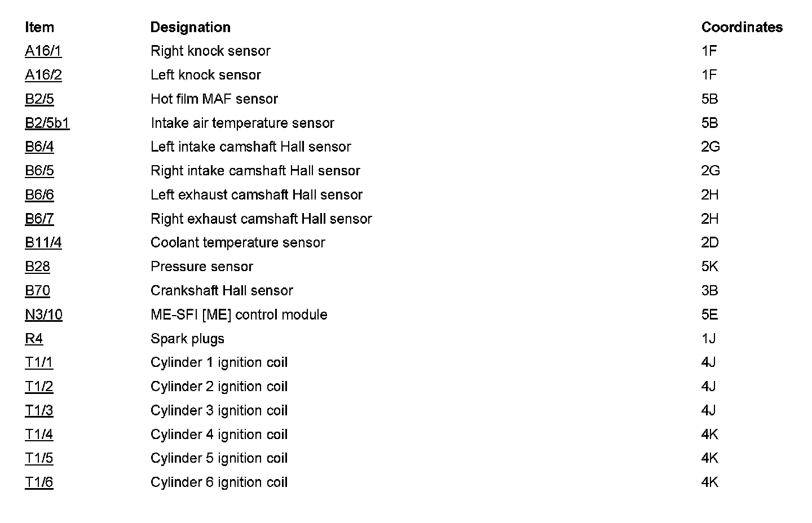Screen dimensions: 812x523
Task: Follow the B6/7 item link
Action: click(39, 219)
